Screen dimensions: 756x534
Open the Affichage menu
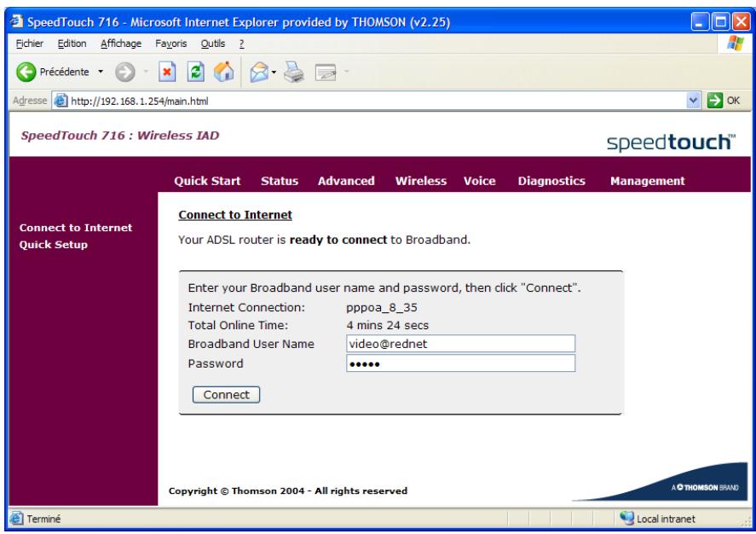click(121, 44)
